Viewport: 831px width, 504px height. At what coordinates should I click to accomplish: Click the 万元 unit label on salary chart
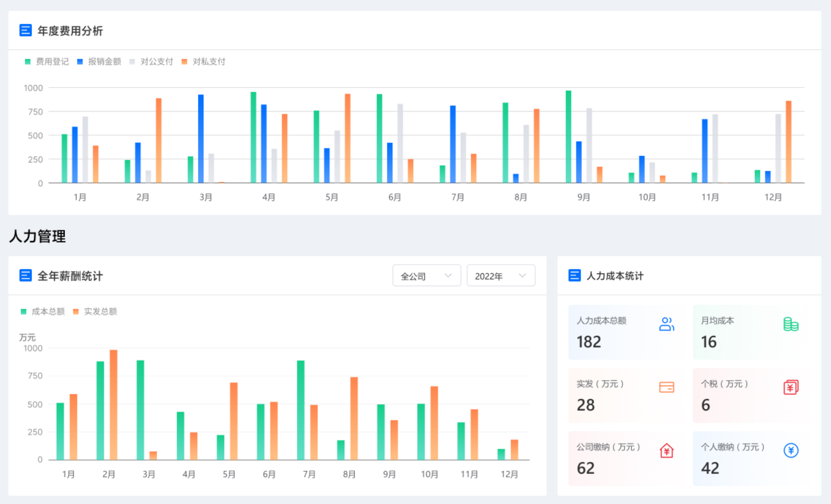(x=27, y=337)
